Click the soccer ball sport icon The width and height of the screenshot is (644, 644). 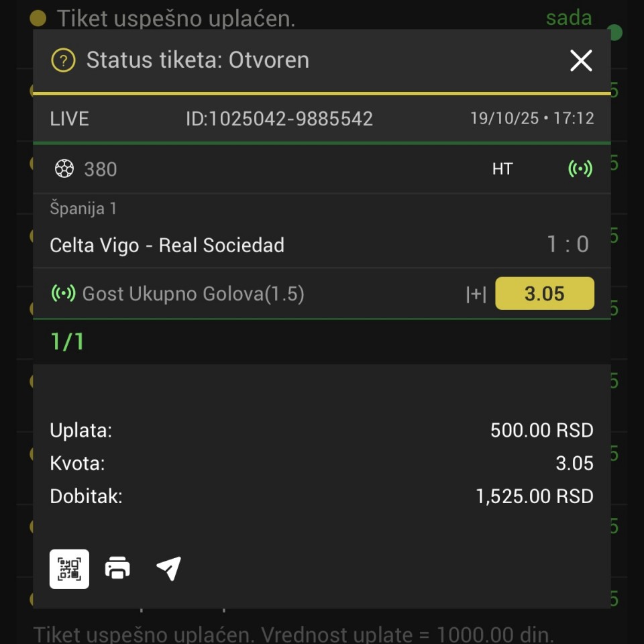64,169
